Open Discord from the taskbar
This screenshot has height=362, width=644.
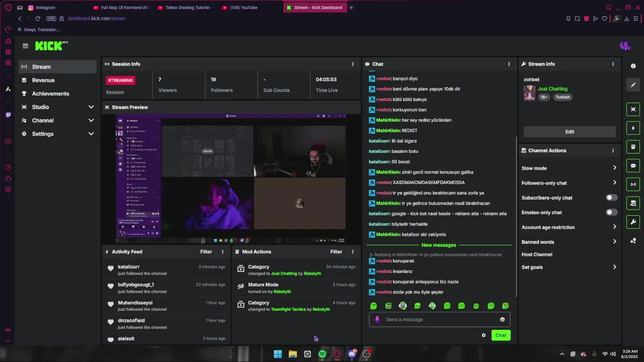pos(352,354)
